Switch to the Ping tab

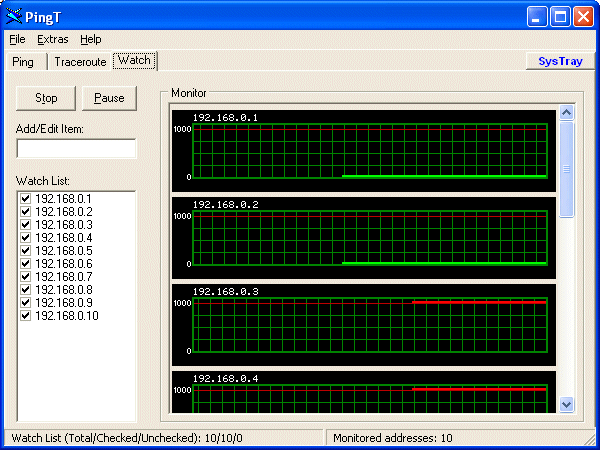tap(23, 62)
